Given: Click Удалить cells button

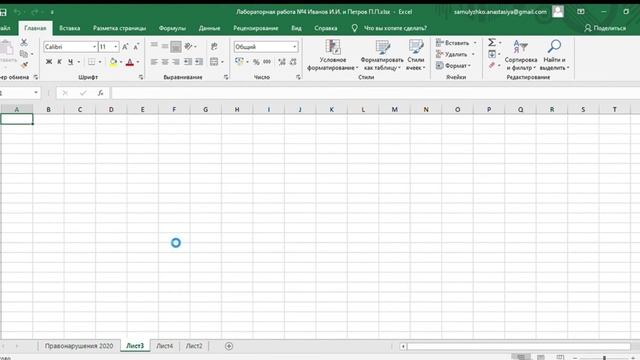Looking at the screenshot, I should (x=451, y=54).
